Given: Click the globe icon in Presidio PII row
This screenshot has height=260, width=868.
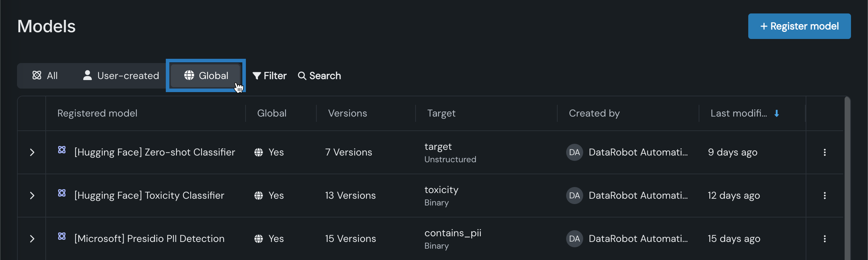Looking at the screenshot, I should pyautogui.click(x=259, y=239).
